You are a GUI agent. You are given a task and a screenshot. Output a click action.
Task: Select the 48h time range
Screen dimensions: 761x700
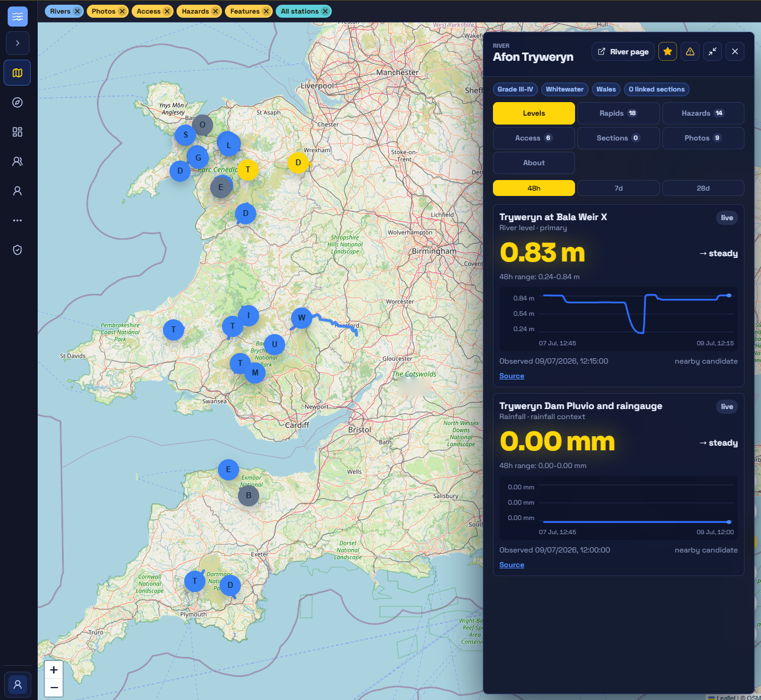[534, 188]
